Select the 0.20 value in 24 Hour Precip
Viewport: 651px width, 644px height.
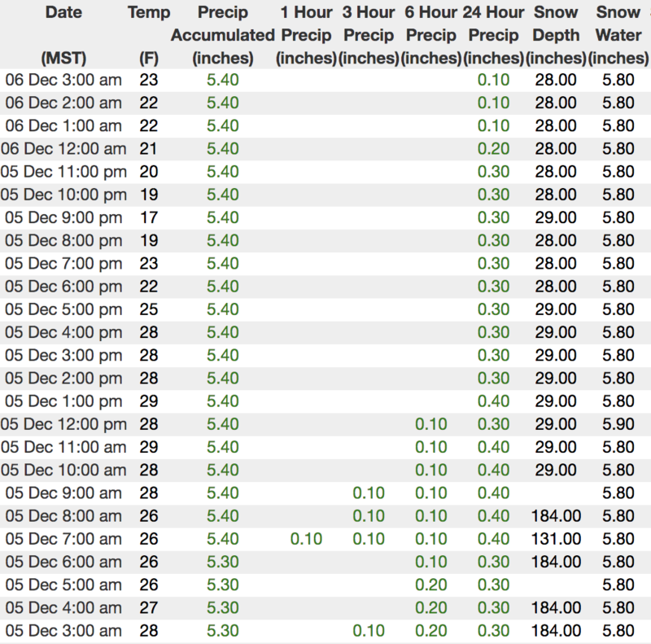click(x=493, y=149)
